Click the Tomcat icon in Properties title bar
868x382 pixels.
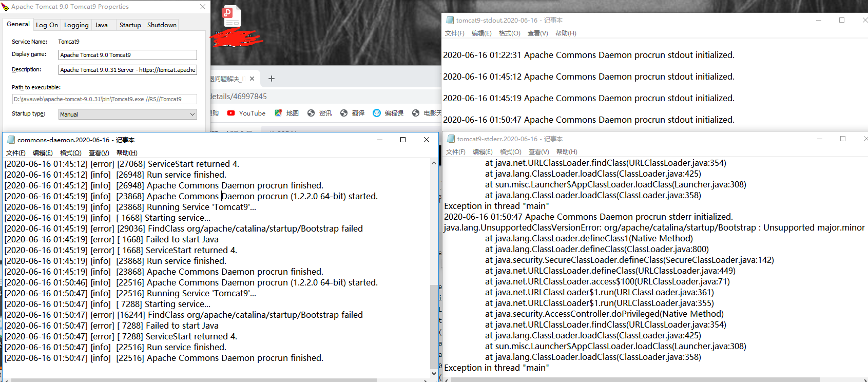click(x=5, y=7)
